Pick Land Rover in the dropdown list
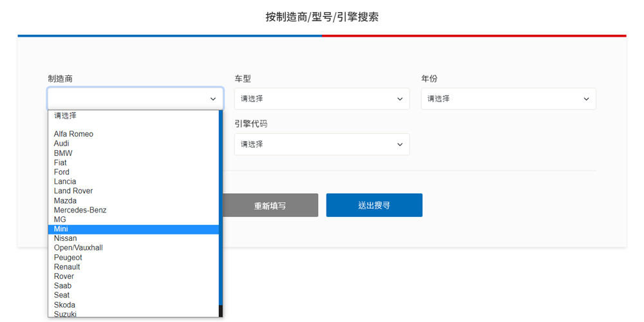644x322 pixels. click(x=133, y=191)
